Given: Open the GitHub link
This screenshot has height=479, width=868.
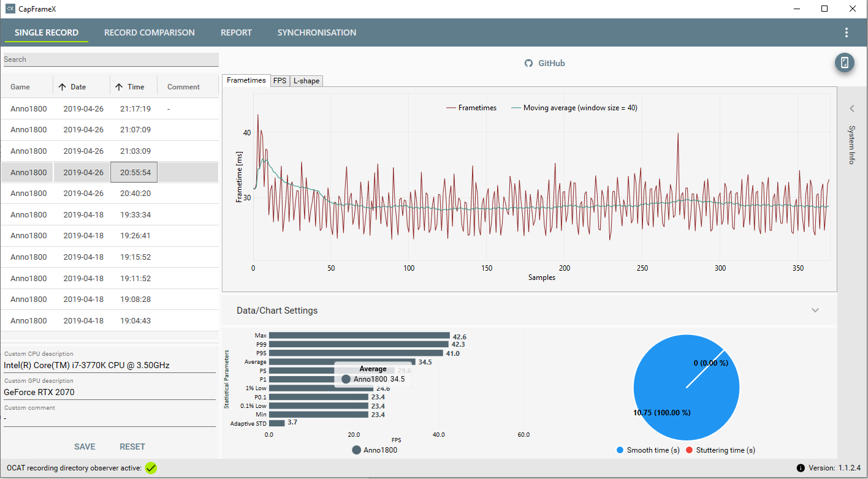Looking at the screenshot, I should (x=545, y=63).
